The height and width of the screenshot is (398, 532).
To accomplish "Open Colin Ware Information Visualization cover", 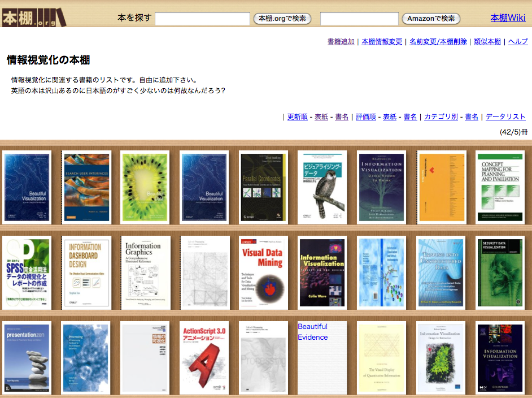I will point(322,272).
